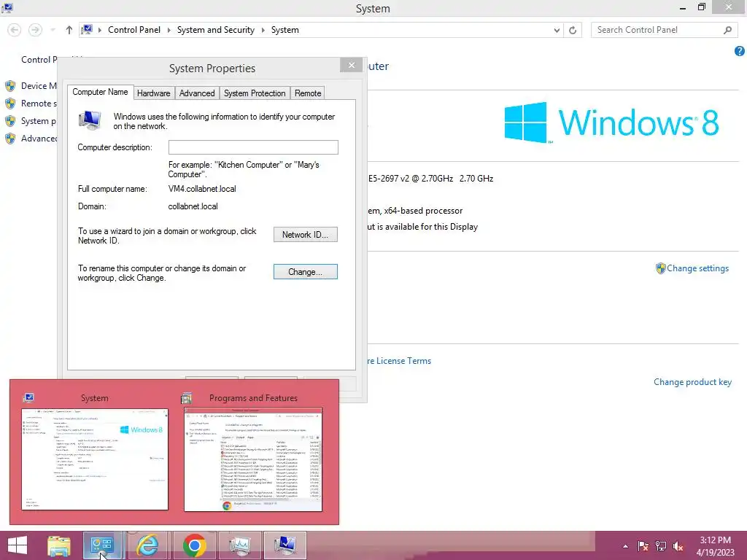Expand the chevron after System and Security
Screen dimensions: 747x560
tap(263, 30)
